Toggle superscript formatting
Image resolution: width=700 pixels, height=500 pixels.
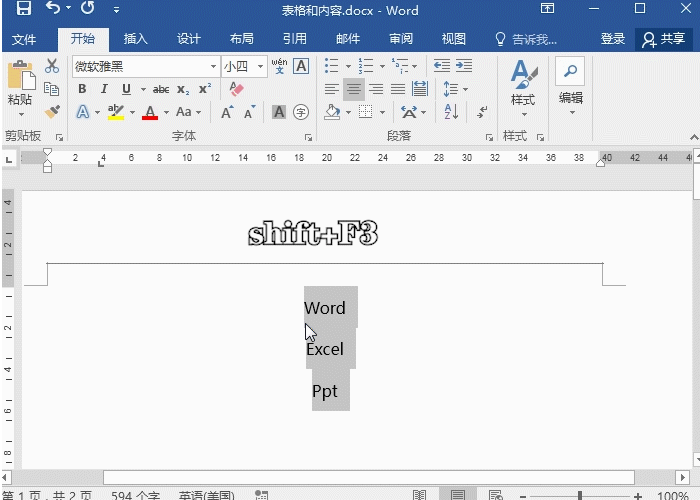[205, 89]
